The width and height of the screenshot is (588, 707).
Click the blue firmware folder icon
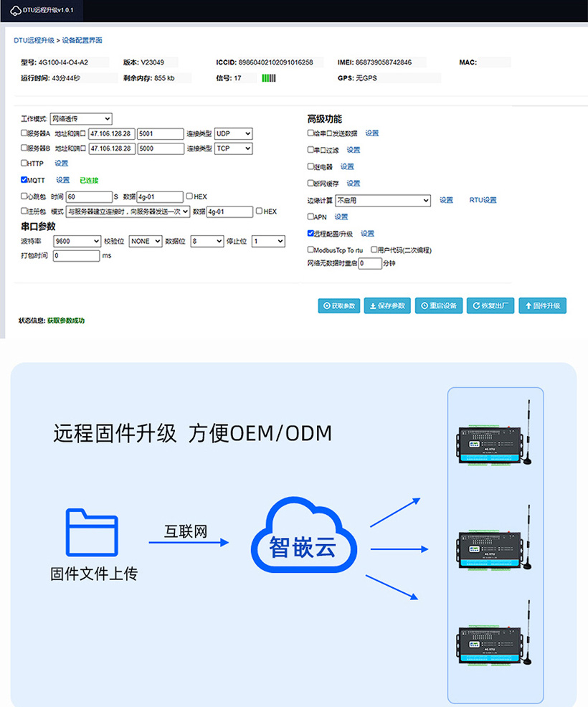click(91, 532)
